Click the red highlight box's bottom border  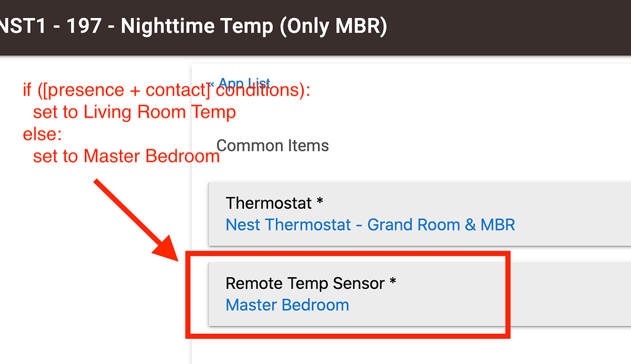click(348, 334)
